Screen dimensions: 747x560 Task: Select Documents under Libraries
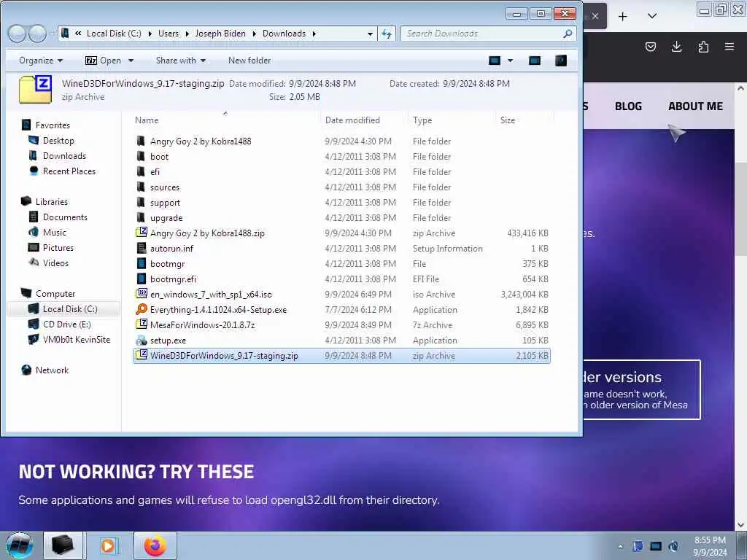pos(65,217)
